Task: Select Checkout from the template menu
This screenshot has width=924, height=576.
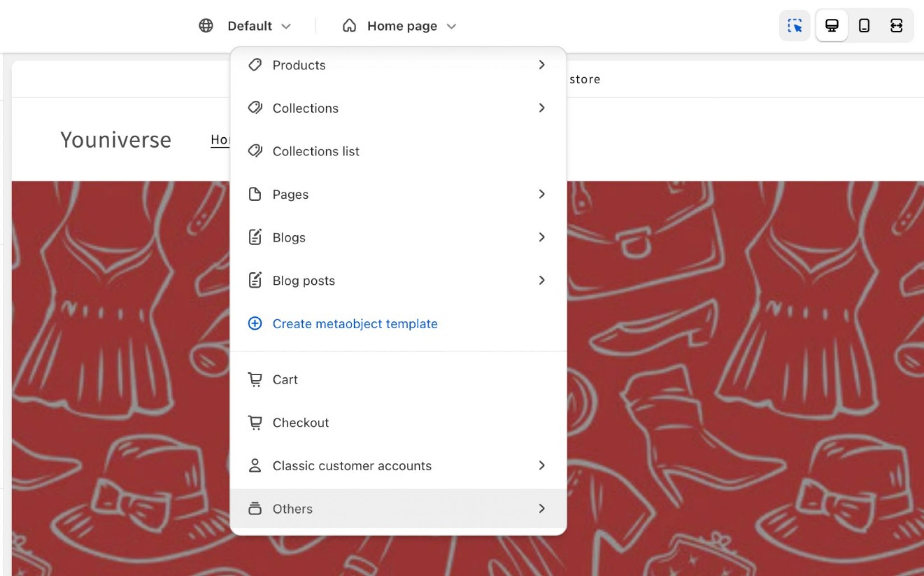Action: 300,423
